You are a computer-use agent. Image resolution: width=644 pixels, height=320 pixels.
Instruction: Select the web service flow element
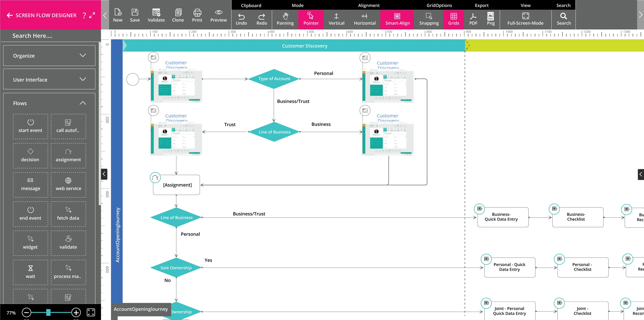[68, 185]
